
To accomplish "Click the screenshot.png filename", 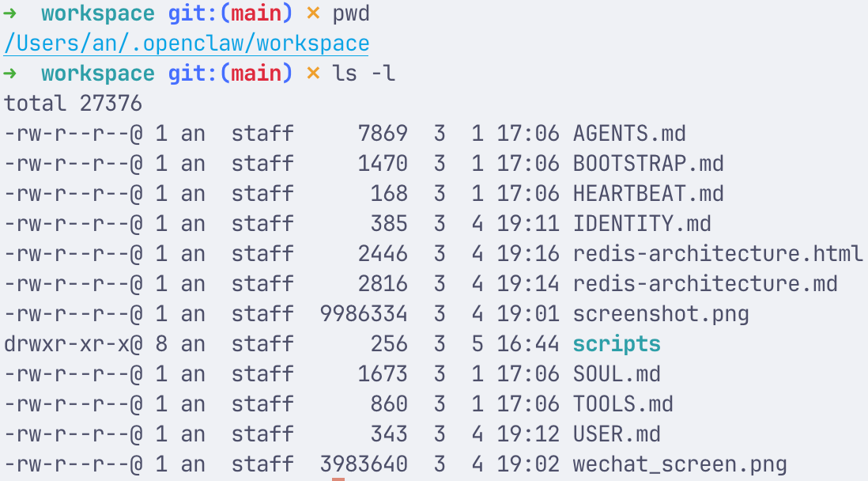I will [x=661, y=314].
